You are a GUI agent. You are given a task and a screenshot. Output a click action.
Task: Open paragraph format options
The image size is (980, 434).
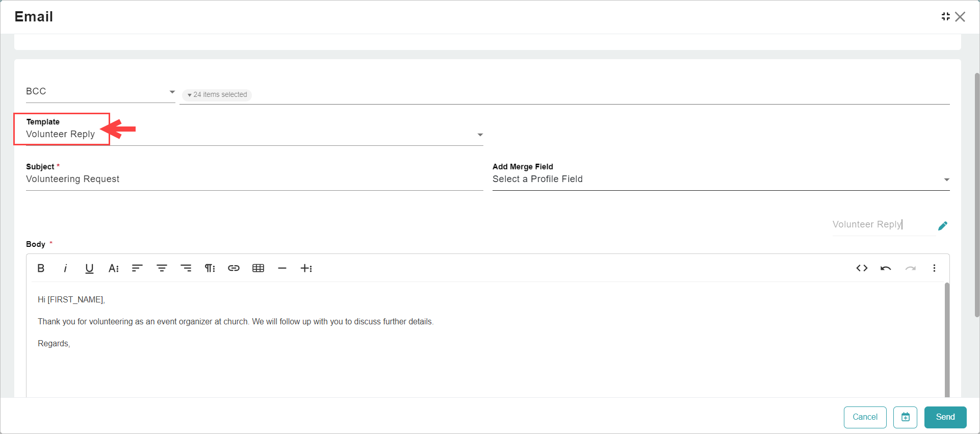(x=210, y=268)
